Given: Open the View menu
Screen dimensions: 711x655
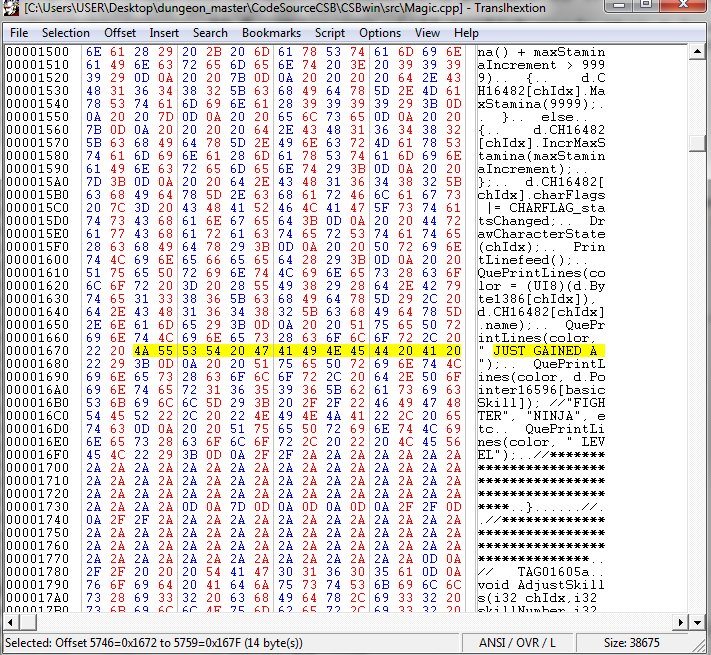Looking at the screenshot, I should (x=427, y=33).
